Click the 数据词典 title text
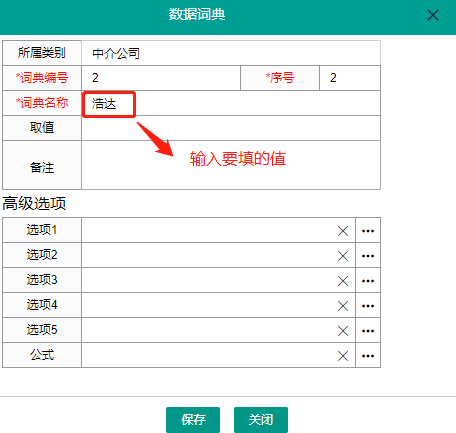Viewport: 456px width, 433px height. [197, 14]
